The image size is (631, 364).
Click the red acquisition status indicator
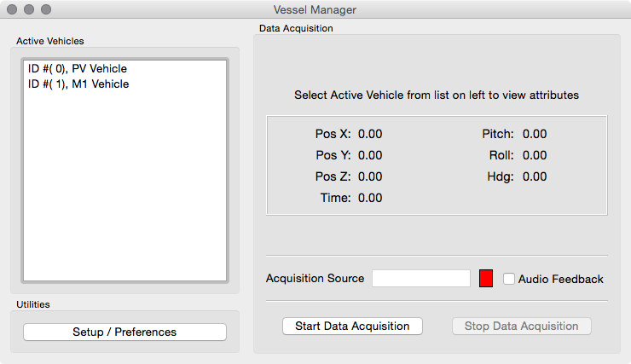click(486, 279)
